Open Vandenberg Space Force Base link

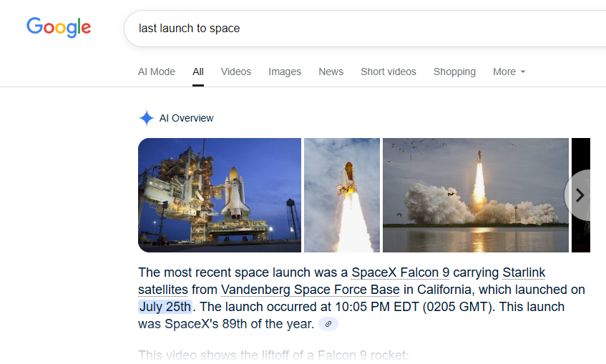(x=311, y=290)
